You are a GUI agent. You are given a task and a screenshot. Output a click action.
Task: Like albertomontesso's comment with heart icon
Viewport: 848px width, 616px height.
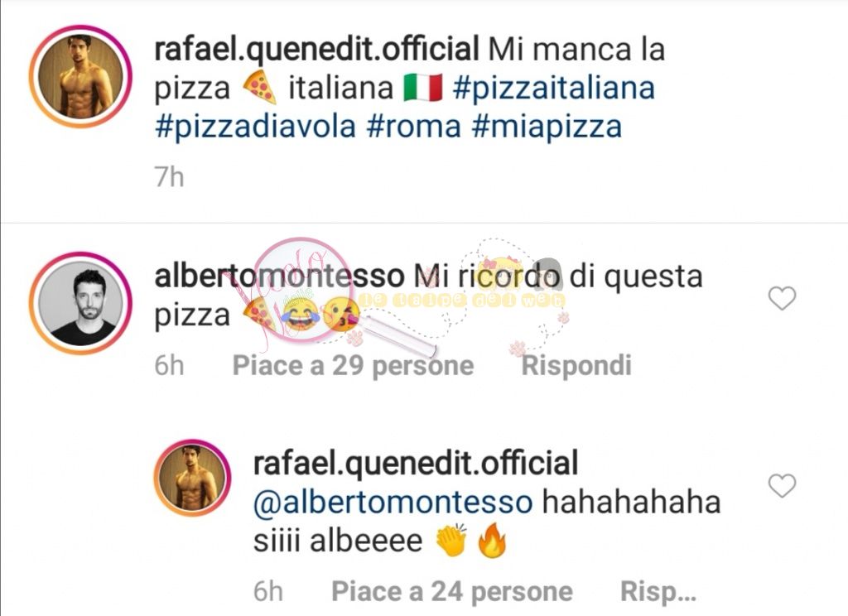[x=782, y=298]
